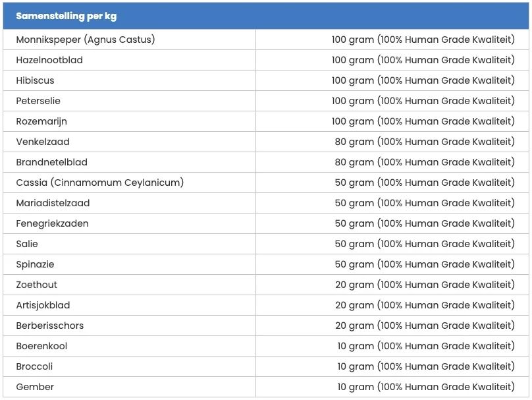Click the 'Samenstelling per kg' table header
This screenshot has height=400, width=532.
(x=66, y=16)
